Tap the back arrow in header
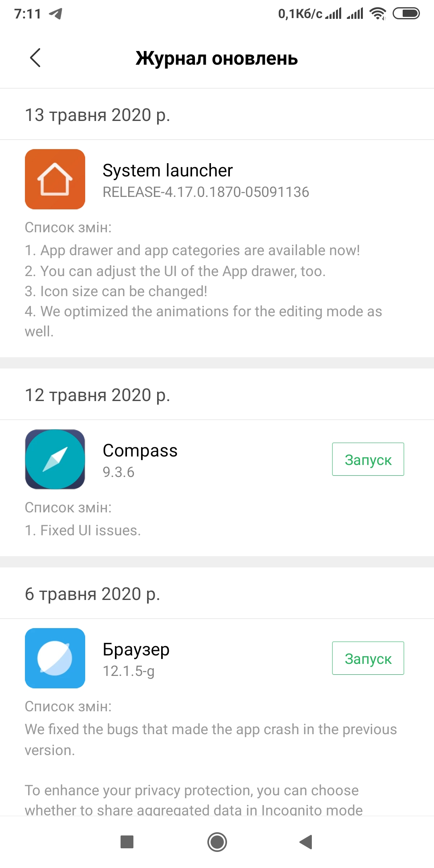Screen dimensions: 434x868 (x=35, y=58)
